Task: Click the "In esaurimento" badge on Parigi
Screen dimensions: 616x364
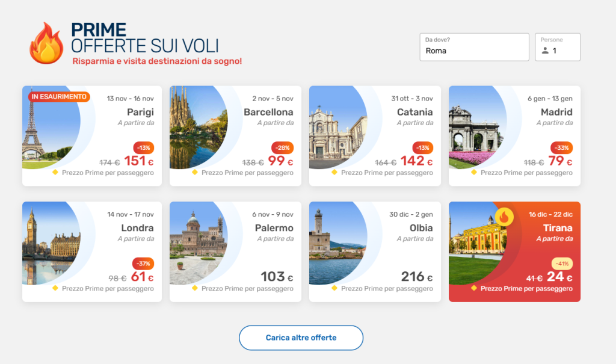Action: point(59,96)
